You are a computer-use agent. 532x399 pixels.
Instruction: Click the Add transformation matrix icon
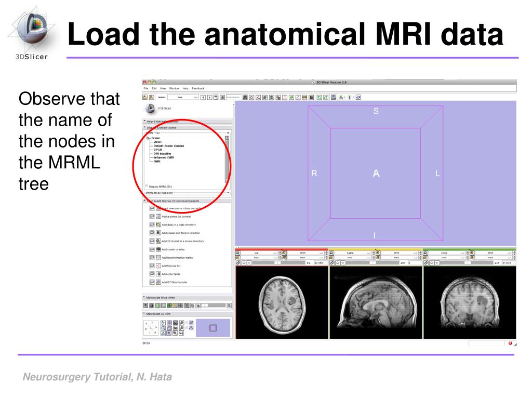(x=158, y=258)
